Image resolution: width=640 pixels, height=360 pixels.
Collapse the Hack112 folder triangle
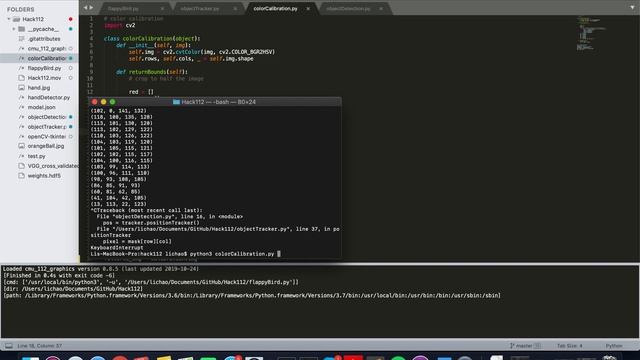9,19
